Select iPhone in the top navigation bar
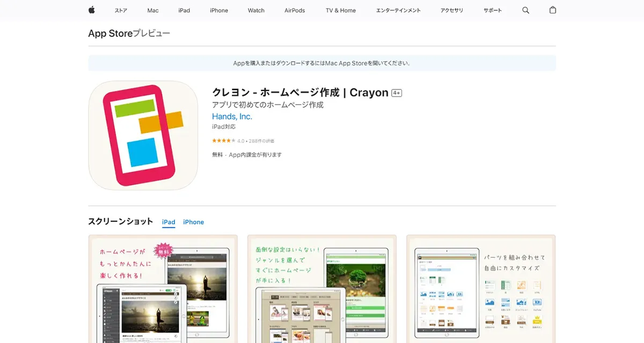Image resolution: width=644 pixels, height=343 pixels. 219,10
